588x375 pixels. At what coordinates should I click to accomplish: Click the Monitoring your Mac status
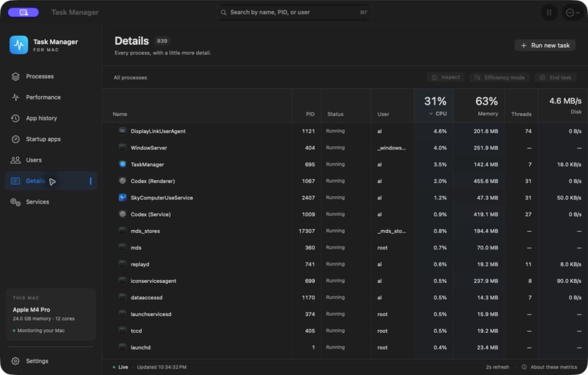click(x=39, y=331)
